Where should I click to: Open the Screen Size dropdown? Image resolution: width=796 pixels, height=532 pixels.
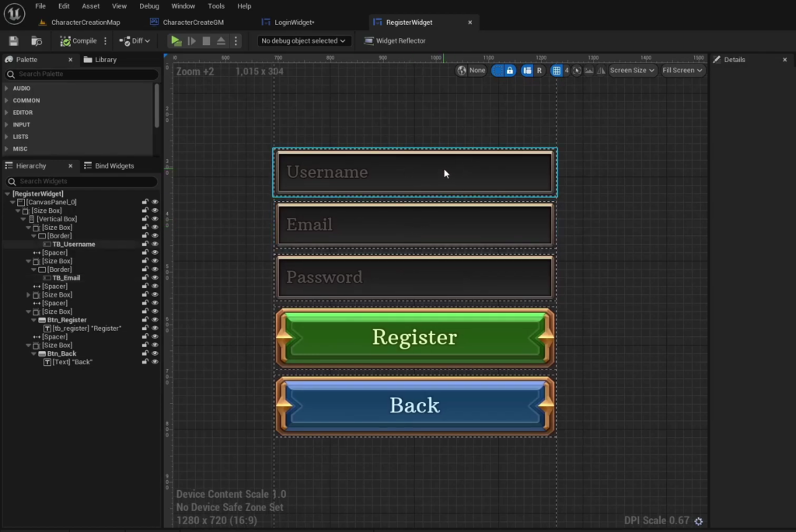tap(632, 71)
